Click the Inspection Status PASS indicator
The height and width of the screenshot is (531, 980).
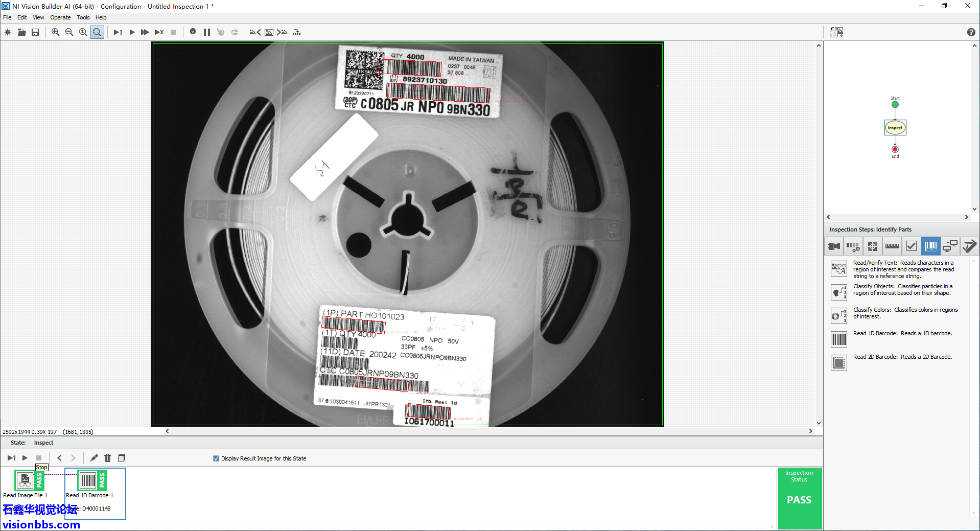pyautogui.click(x=799, y=498)
